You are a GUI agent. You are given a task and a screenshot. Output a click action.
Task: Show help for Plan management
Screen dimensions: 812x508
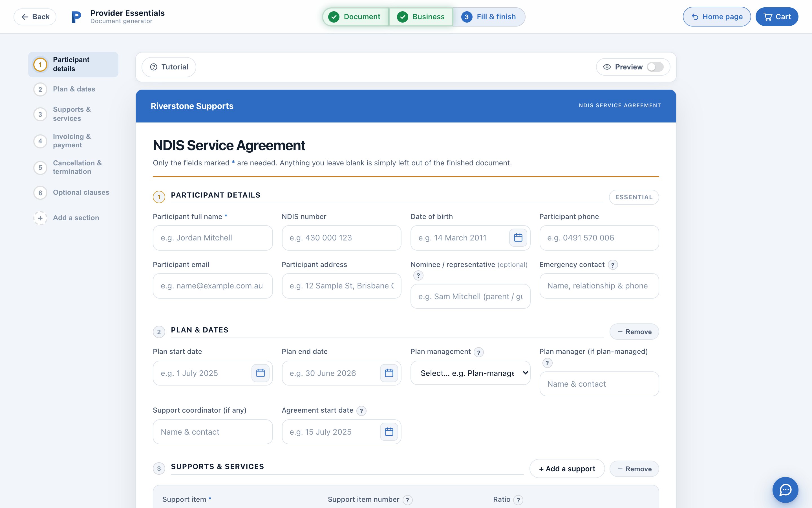coord(479,352)
